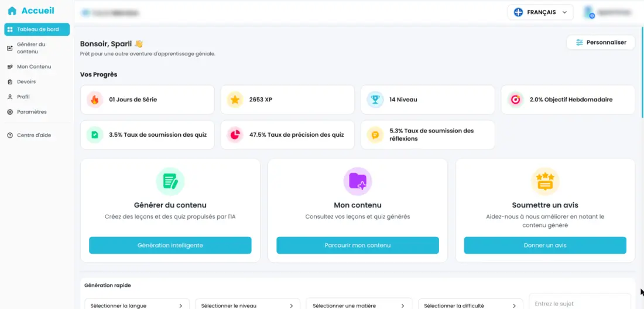644x309 pixels.
Task: Open the Sélectionner le niveau dropdown
Action: click(x=248, y=304)
